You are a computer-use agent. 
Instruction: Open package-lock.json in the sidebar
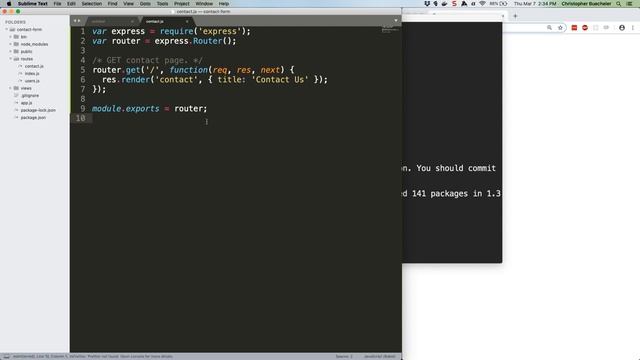[38, 110]
